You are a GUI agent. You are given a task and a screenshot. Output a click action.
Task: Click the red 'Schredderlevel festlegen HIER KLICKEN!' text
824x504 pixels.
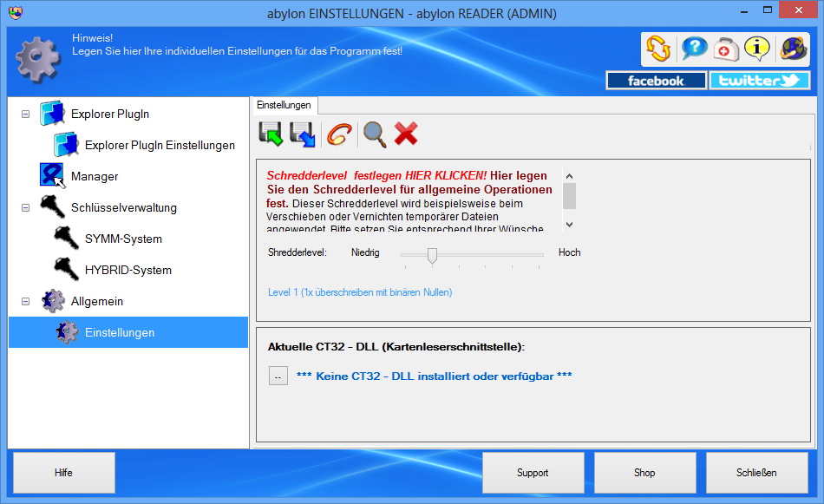pos(376,175)
